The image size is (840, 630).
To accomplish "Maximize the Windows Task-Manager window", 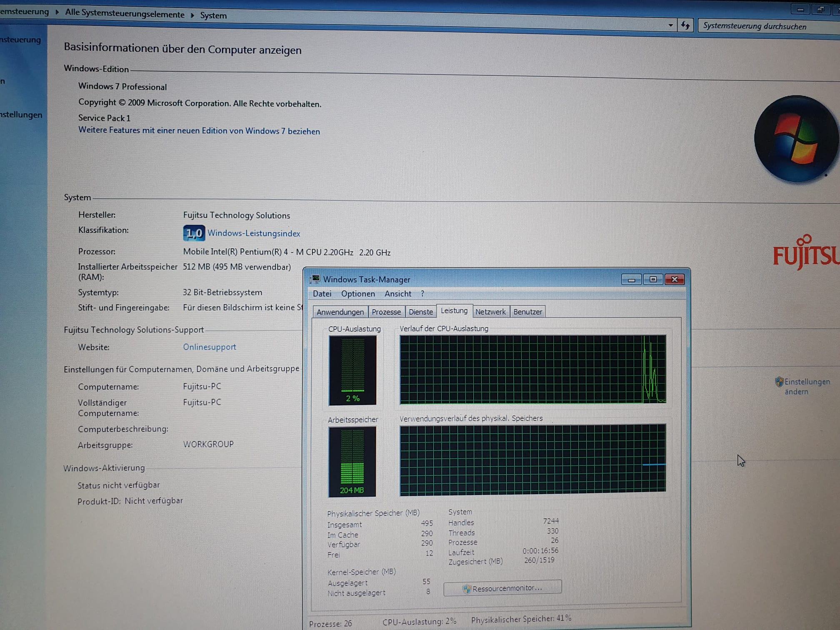I will 653,279.
